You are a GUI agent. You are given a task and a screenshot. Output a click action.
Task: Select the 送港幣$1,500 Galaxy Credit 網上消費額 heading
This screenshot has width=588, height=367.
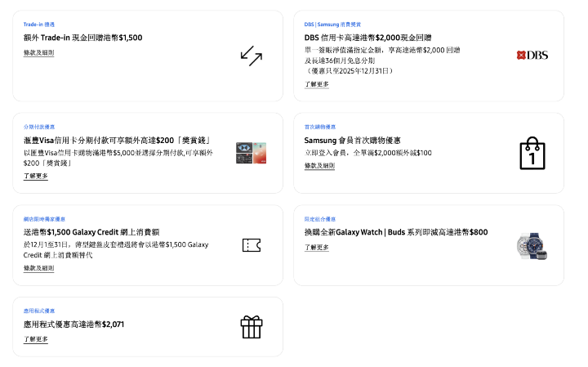point(101,231)
